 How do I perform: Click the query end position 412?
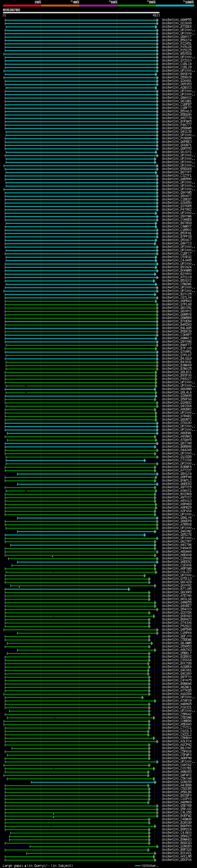click(155, 15)
